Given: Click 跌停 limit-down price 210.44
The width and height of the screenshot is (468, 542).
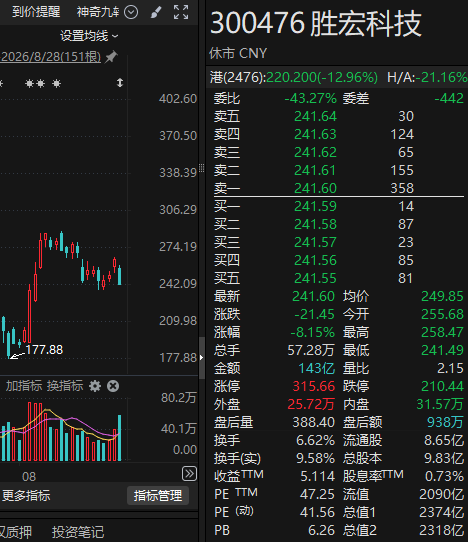Looking at the screenshot, I should (442, 386).
